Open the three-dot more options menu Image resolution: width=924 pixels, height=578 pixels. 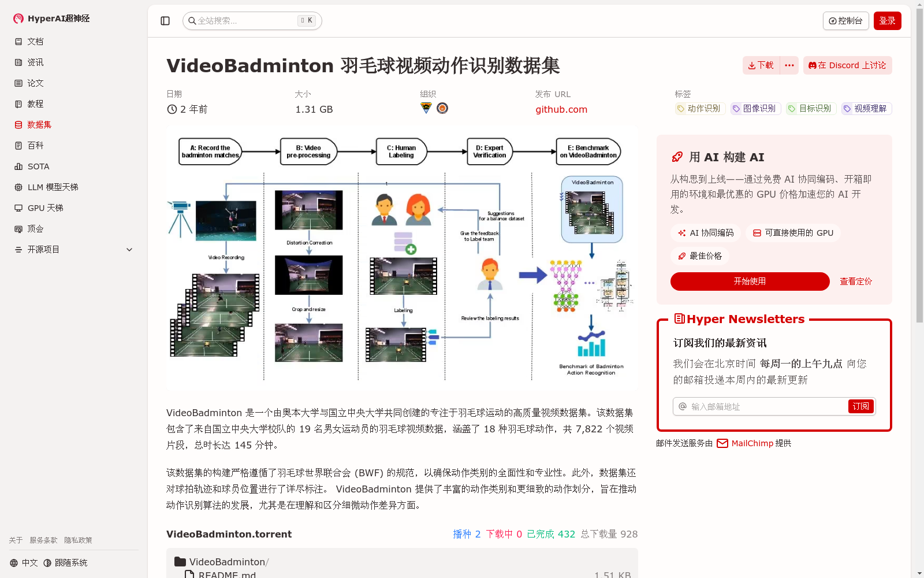click(x=789, y=65)
